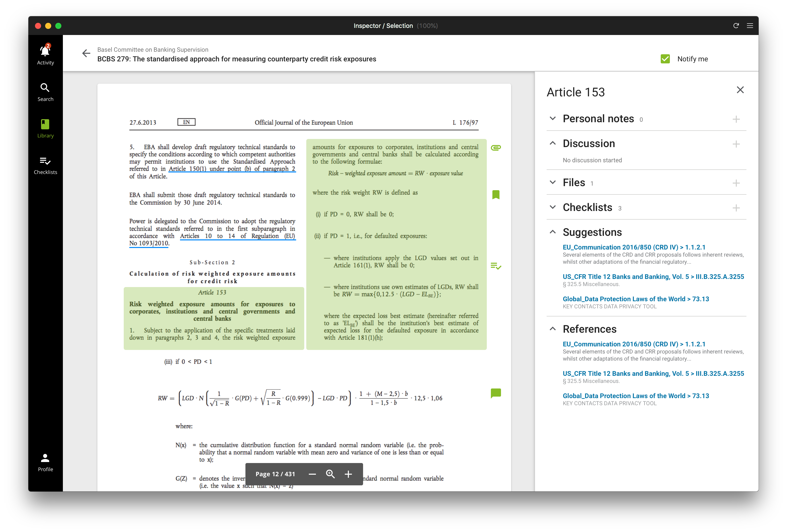The width and height of the screenshot is (787, 532).
Task: Click the highlighted right column text block
Action: 396,244
